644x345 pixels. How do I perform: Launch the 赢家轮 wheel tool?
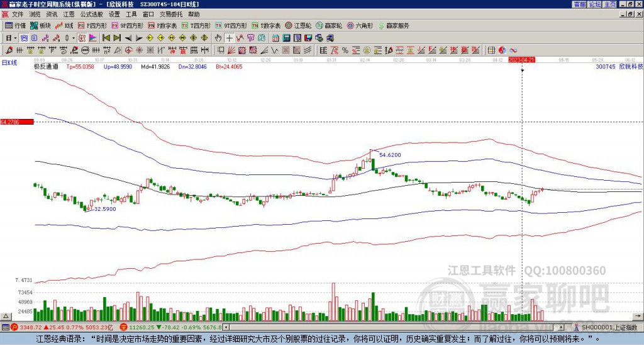pos(330,25)
